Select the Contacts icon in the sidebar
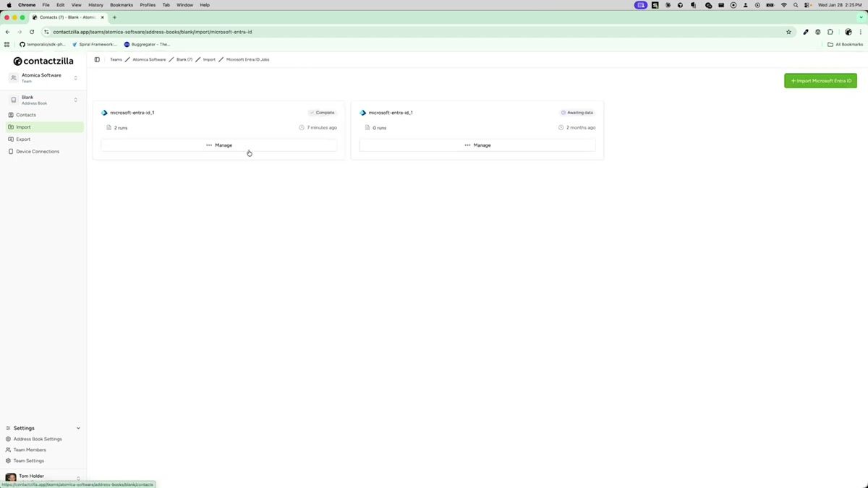868x488 pixels. point(10,114)
